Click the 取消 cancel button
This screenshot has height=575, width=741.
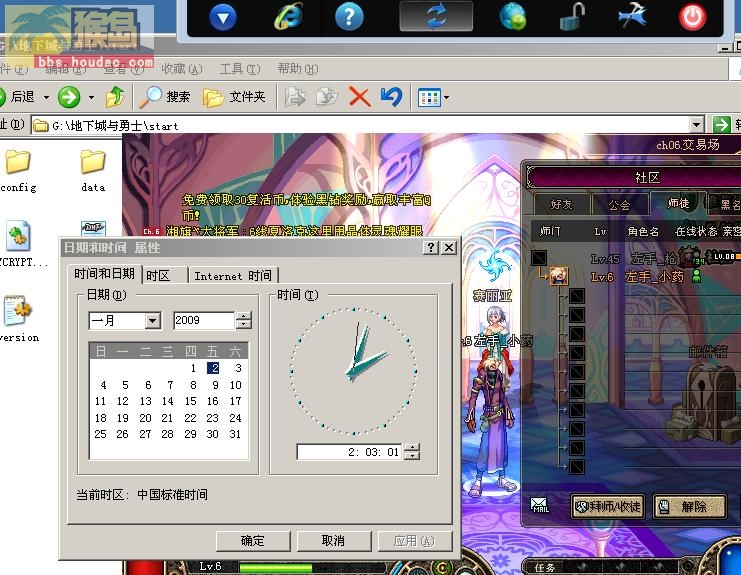334,541
